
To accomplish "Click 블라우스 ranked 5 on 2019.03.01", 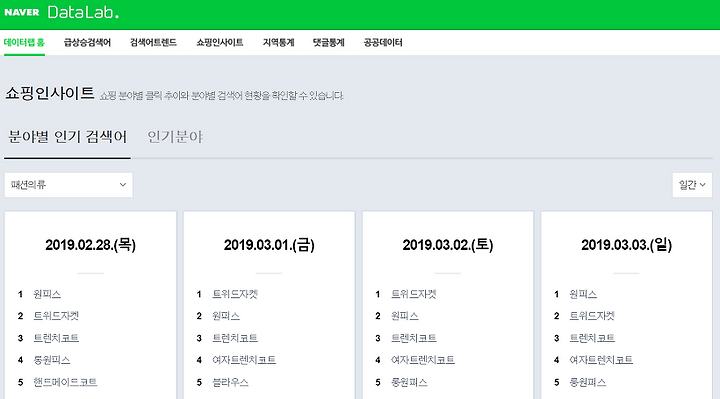I will click(231, 382).
